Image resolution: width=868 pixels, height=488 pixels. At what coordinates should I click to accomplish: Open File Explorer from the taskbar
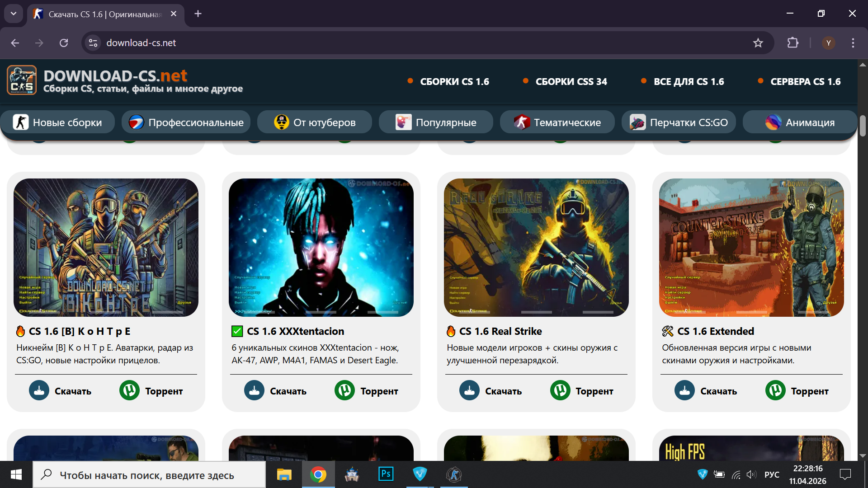[x=284, y=474]
